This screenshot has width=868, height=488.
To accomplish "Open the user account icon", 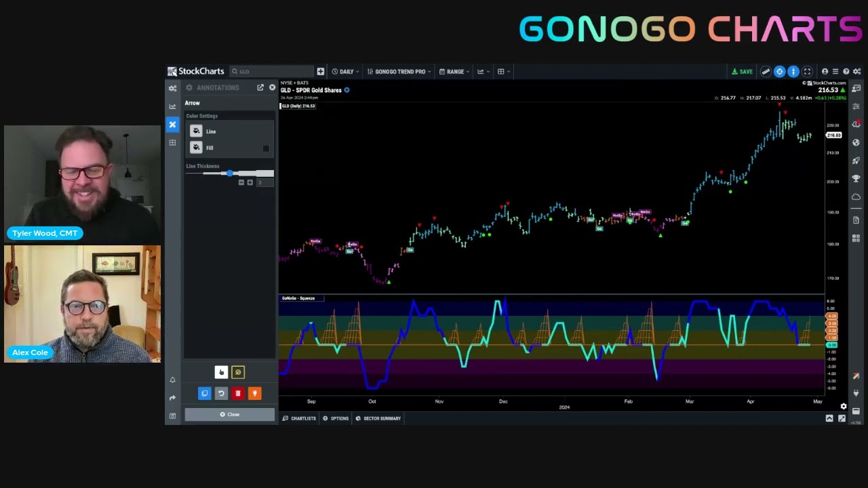I will 825,71.
